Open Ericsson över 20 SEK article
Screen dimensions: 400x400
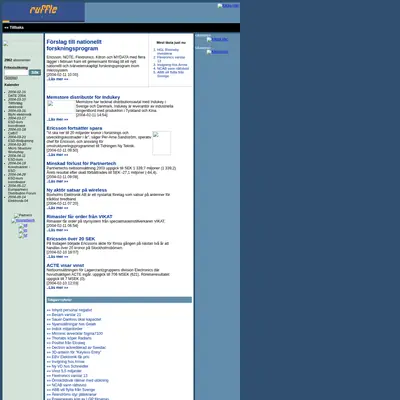point(71,239)
